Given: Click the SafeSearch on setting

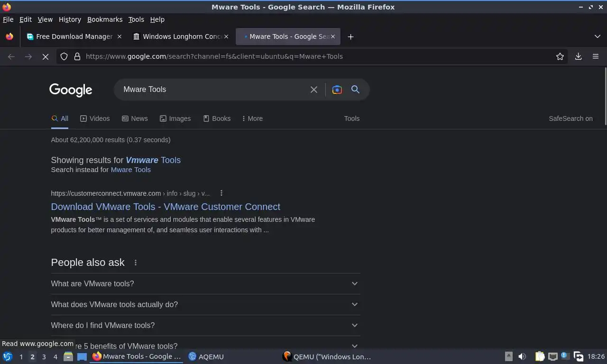Looking at the screenshot, I should pyautogui.click(x=570, y=118).
